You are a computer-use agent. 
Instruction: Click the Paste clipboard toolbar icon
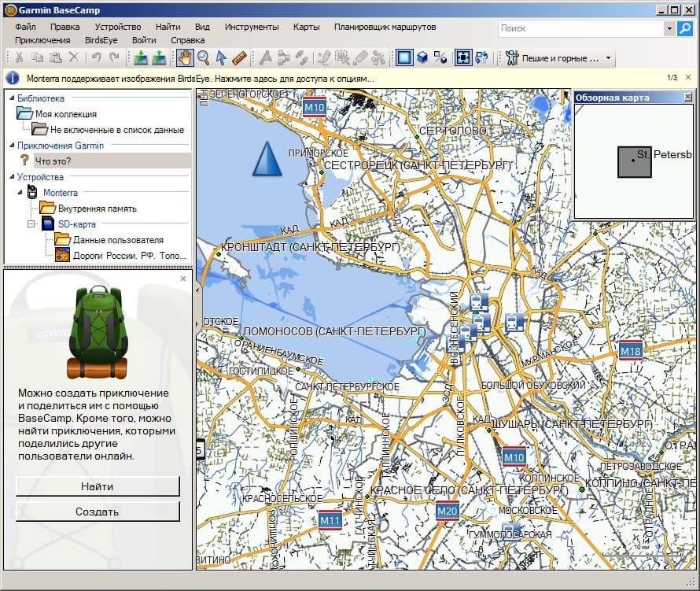point(55,57)
